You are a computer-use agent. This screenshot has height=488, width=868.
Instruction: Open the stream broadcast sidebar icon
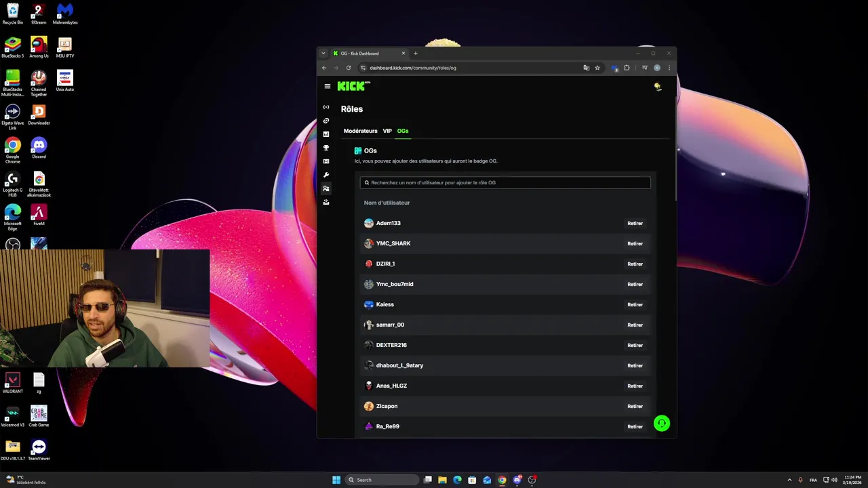click(x=326, y=107)
